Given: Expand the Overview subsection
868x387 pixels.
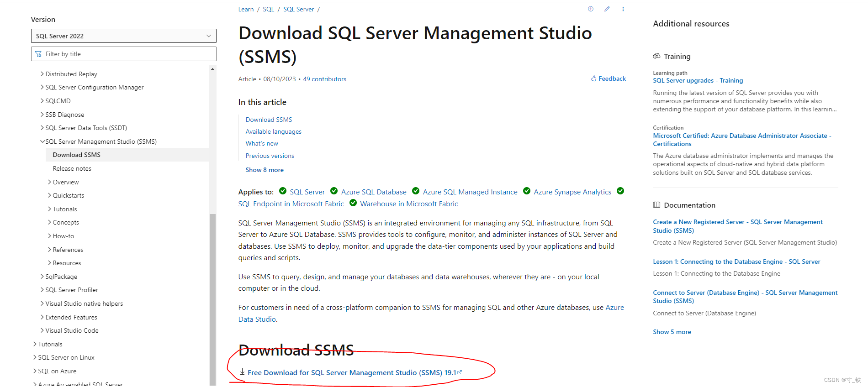Looking at the screenshot, I should (x=49, y=182).
